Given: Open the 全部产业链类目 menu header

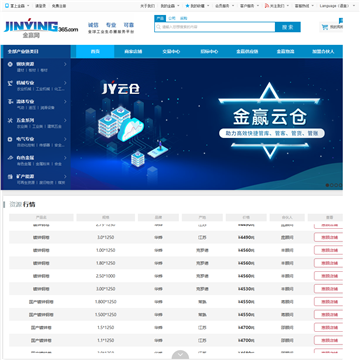Looking at the screenshot, I should (36, 52).
